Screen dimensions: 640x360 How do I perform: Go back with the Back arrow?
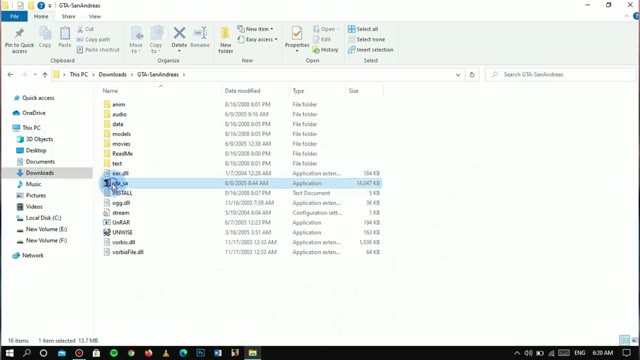pyautogui.click(x=10, y=74)
